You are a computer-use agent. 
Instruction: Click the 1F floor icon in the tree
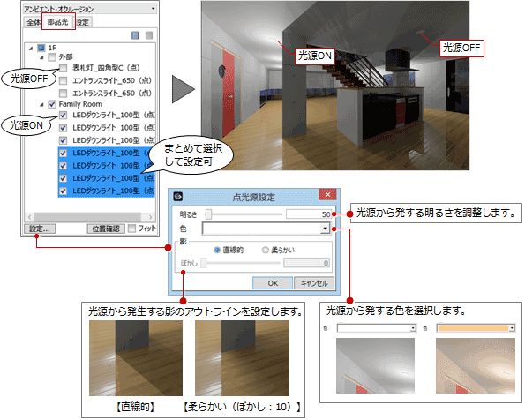(41, 48)
